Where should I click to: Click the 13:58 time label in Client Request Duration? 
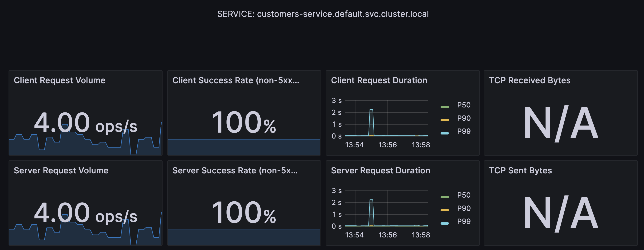[421, 145]
